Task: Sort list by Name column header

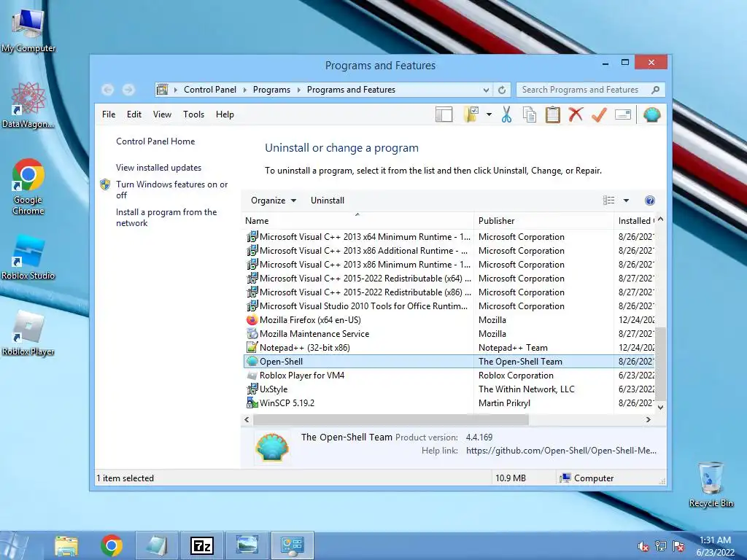Action: point(357,221)
